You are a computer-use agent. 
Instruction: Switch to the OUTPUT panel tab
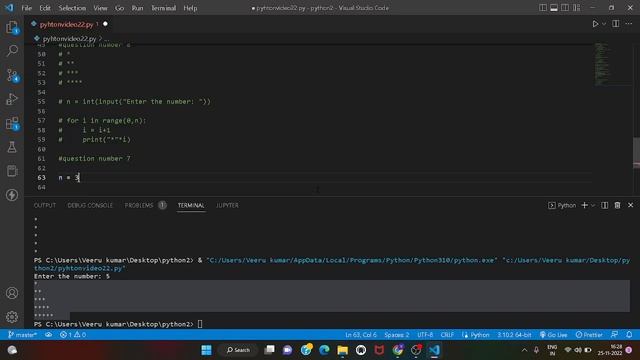coord(44,205)
